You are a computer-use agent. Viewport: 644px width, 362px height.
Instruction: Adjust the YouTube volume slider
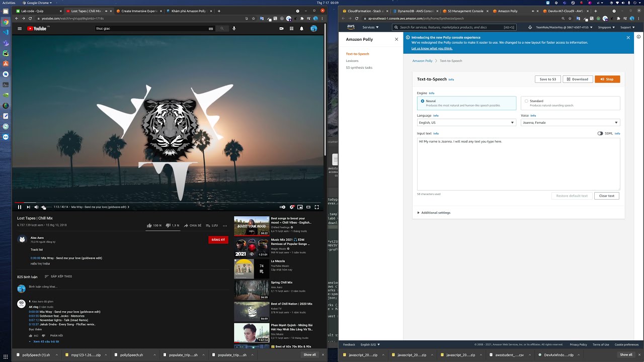46,207
